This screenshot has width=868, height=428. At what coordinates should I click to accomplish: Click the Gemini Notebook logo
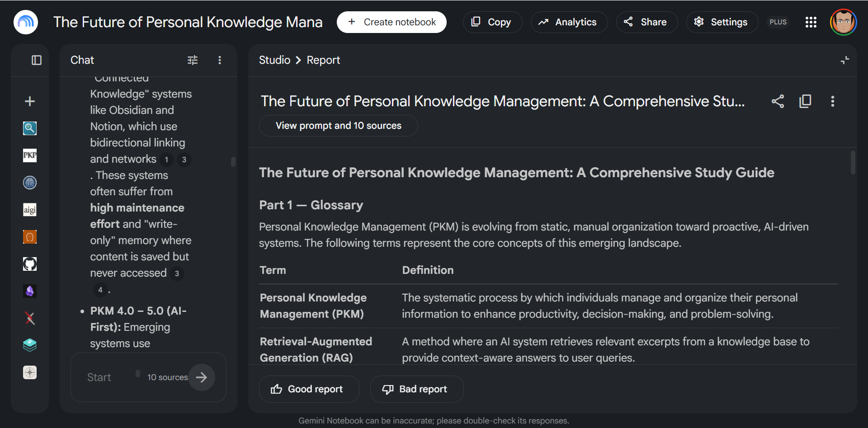pyautogui.click(x=26, y=22)
